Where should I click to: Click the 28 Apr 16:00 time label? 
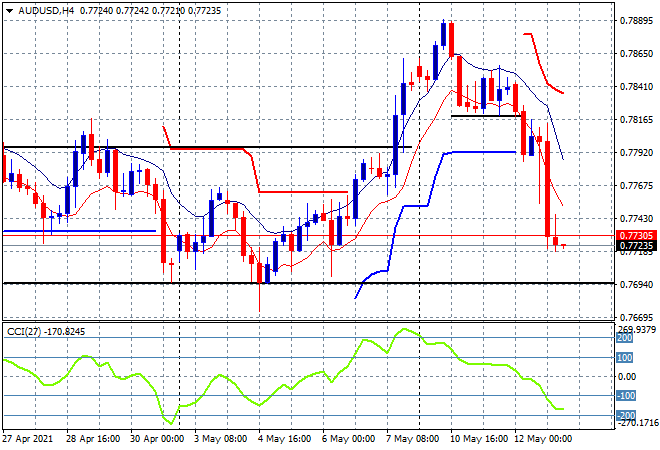(x=93, y=439)
